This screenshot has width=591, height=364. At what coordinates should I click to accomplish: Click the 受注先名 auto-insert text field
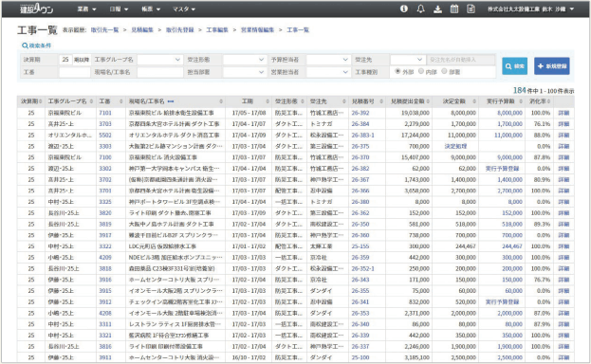click(461, 60)
